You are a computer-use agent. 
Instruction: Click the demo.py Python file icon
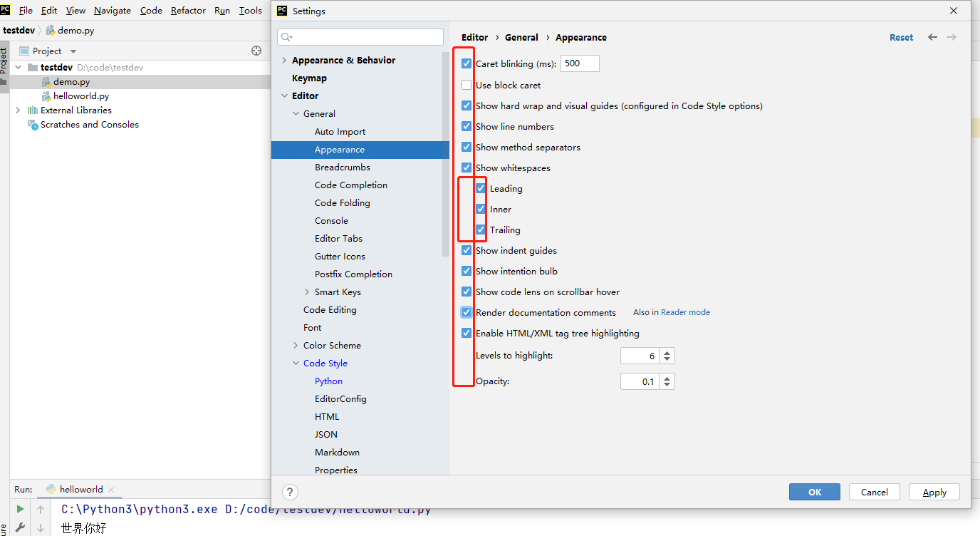(46, 82)
